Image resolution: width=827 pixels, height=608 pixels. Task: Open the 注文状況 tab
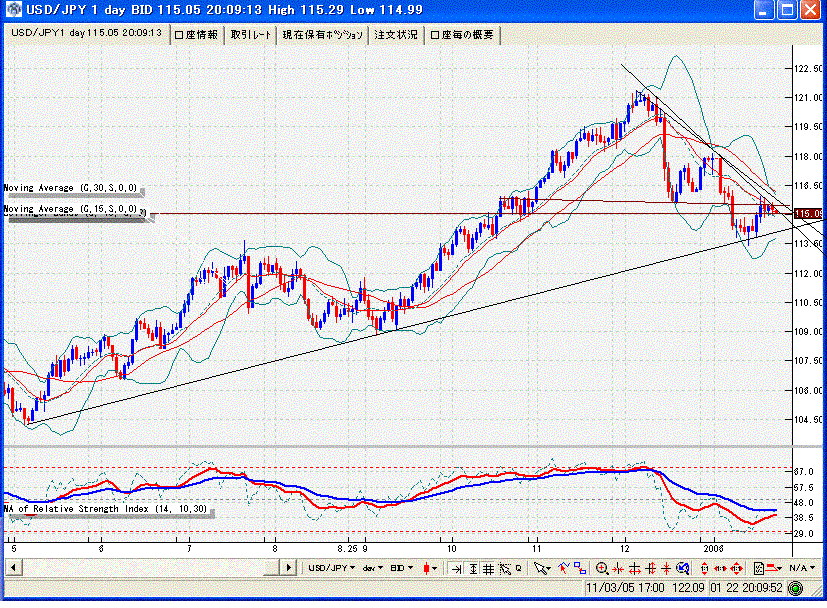point(396,34)
